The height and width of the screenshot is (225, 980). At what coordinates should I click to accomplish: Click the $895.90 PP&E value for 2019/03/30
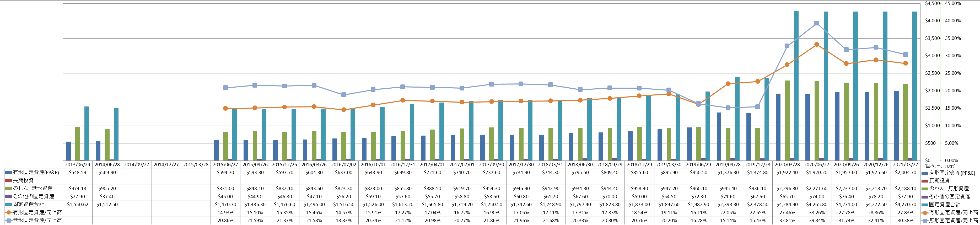669,173
